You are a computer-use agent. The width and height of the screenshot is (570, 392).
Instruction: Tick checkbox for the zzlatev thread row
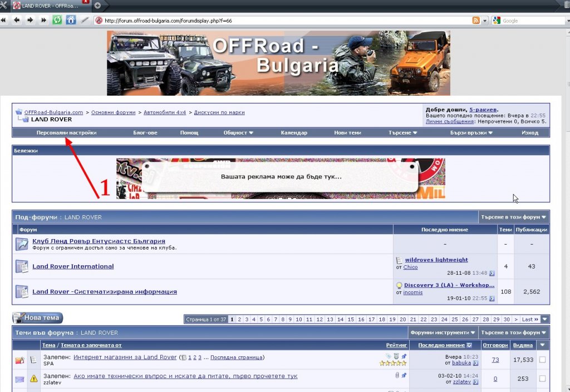coord(542,379)
